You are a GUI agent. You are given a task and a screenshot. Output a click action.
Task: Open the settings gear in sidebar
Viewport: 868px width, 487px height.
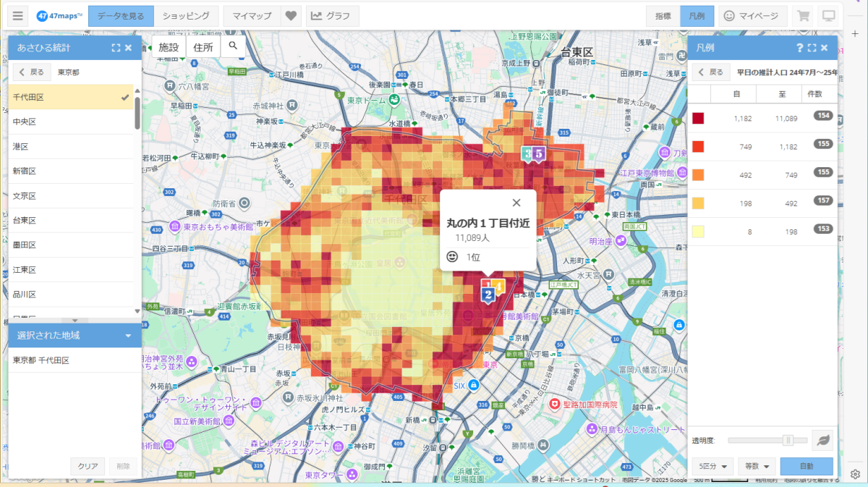pos(855,474)
